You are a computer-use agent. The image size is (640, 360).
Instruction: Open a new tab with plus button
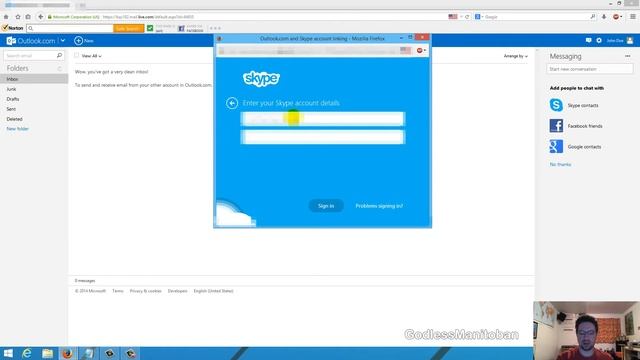(82, 5)
